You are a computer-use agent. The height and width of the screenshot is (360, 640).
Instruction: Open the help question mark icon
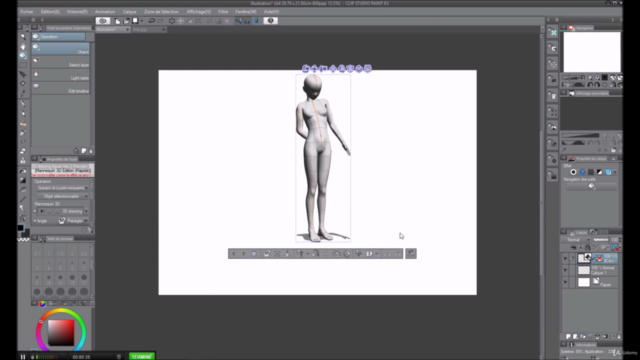[x=271, y=21]
